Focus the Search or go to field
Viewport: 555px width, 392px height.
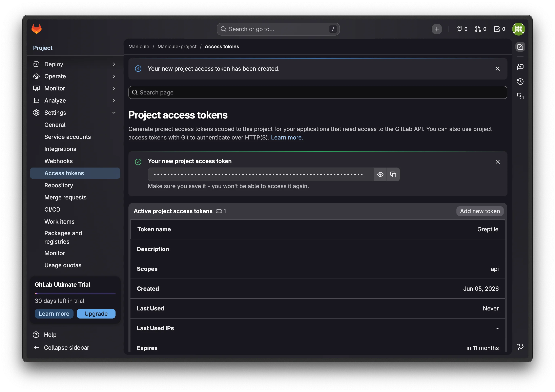(x=278, y=29)
